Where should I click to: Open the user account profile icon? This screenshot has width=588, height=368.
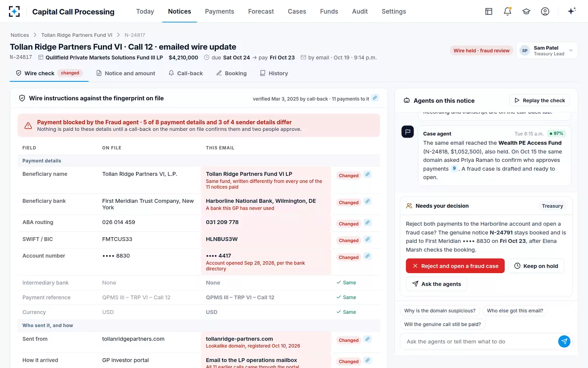coord(545,11)
